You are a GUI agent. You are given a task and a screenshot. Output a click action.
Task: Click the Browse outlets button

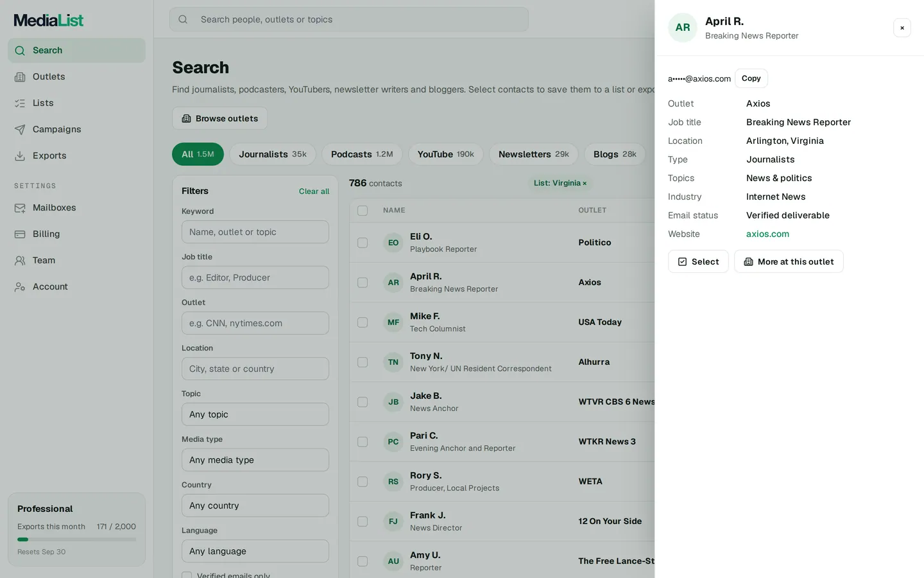(x=220, y=118)
